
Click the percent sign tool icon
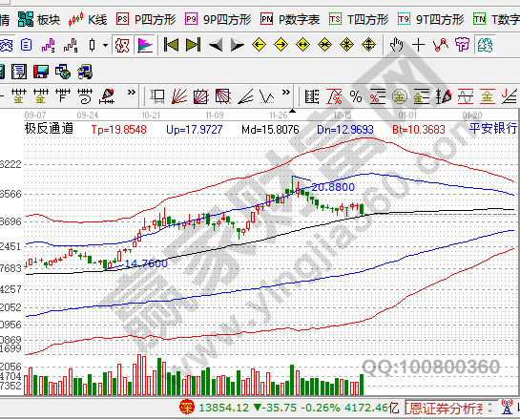click(356, 96)
